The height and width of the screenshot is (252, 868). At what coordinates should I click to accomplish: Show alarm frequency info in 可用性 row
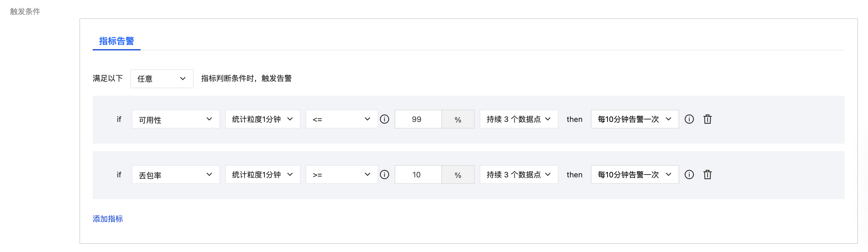coord(689,119)
